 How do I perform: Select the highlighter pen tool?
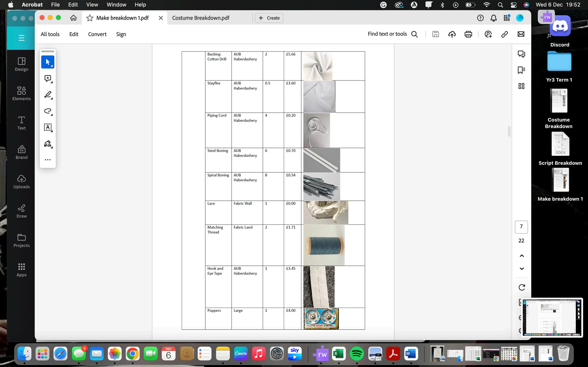coord(48,95)
